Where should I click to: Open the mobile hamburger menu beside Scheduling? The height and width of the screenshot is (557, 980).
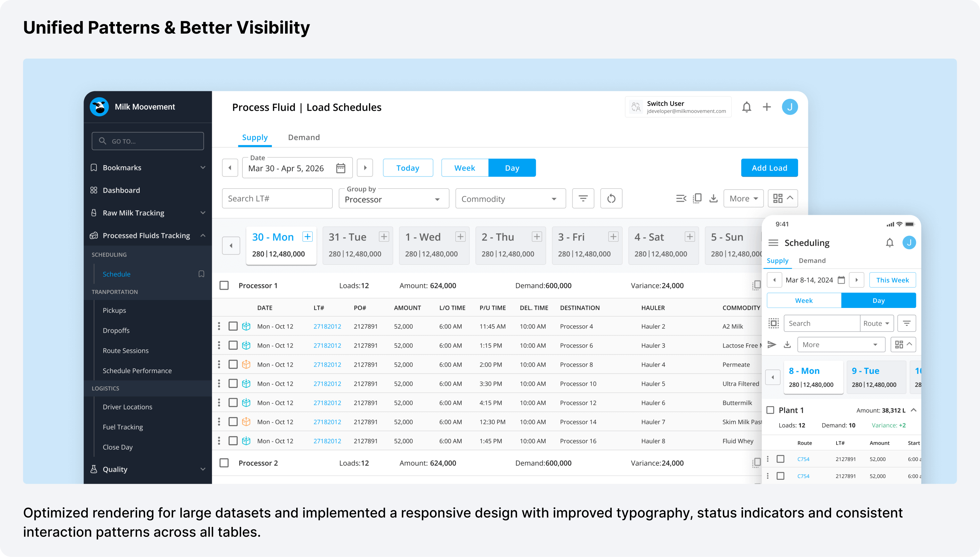pyautogui.click(x=773, y=243)
